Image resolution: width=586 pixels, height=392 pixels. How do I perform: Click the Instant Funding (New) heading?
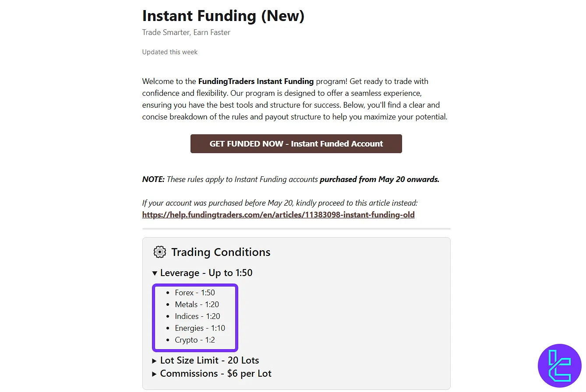(x=223, y=16)
